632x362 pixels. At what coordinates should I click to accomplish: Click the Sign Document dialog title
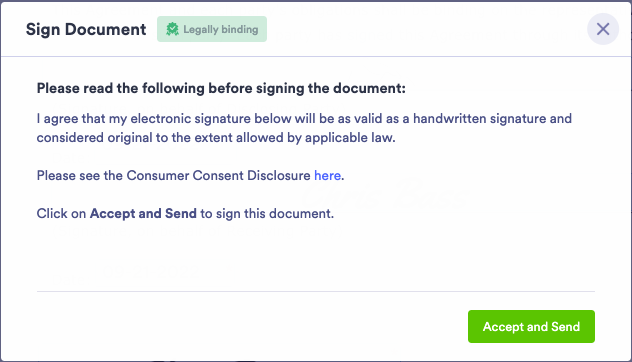pyautogui.click(x=86, y=29)
